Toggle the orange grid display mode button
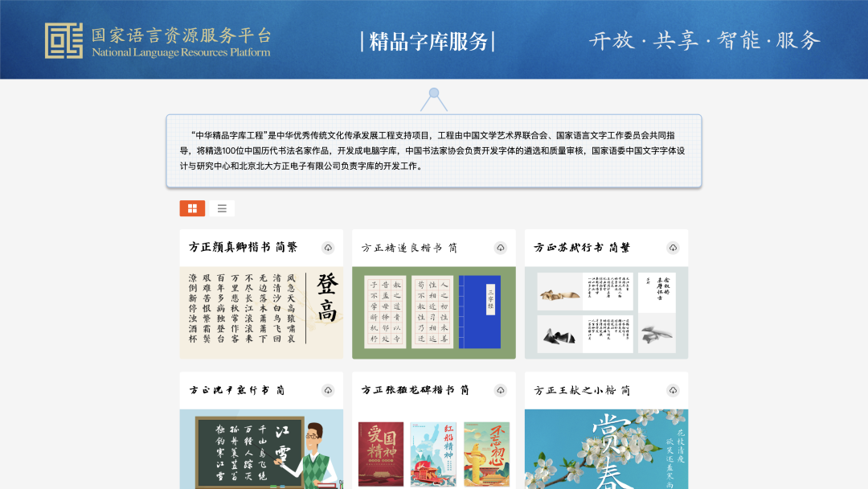Viewport: 868px width, 489px height. (x=192, y=208)
